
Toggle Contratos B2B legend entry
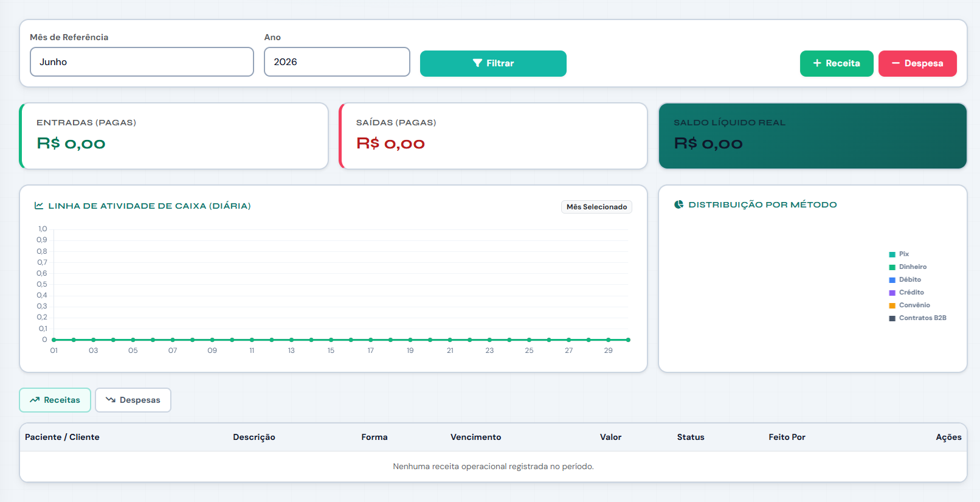(x=917, y=318)
